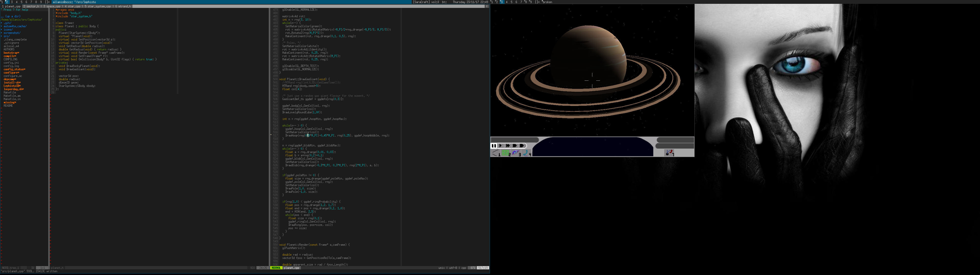Switch to the sector.h buffer tab

(32, 6)
